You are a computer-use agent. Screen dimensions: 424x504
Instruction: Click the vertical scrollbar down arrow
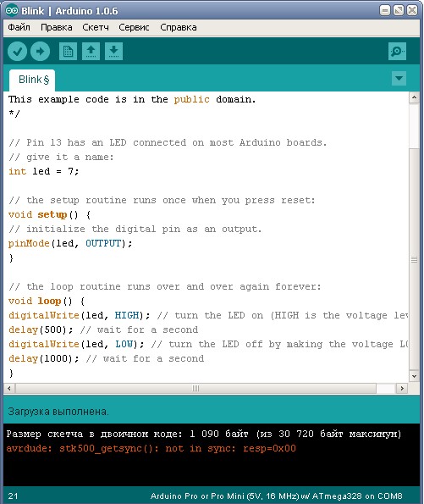pos(415,376)
